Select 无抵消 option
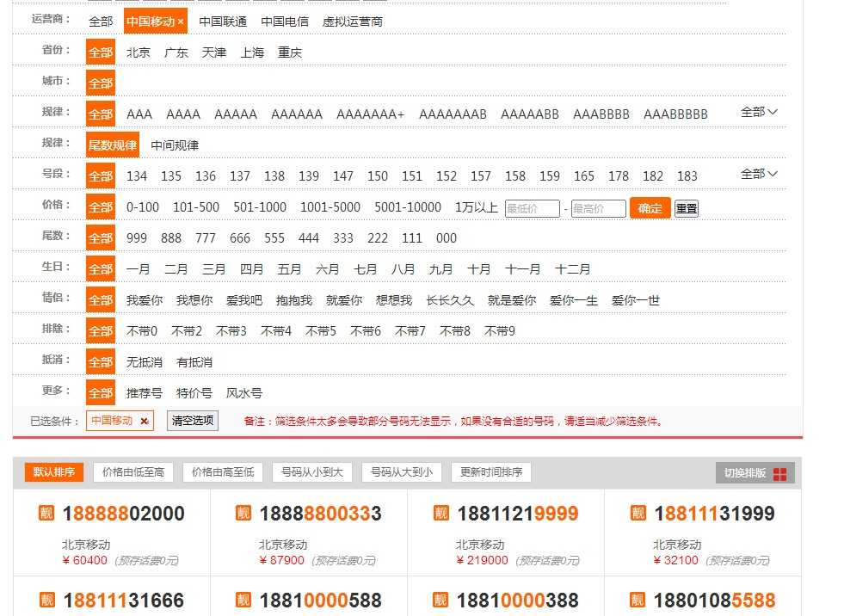Image resolution: width=844 pixels, height=616 pixels. (145, 362)
